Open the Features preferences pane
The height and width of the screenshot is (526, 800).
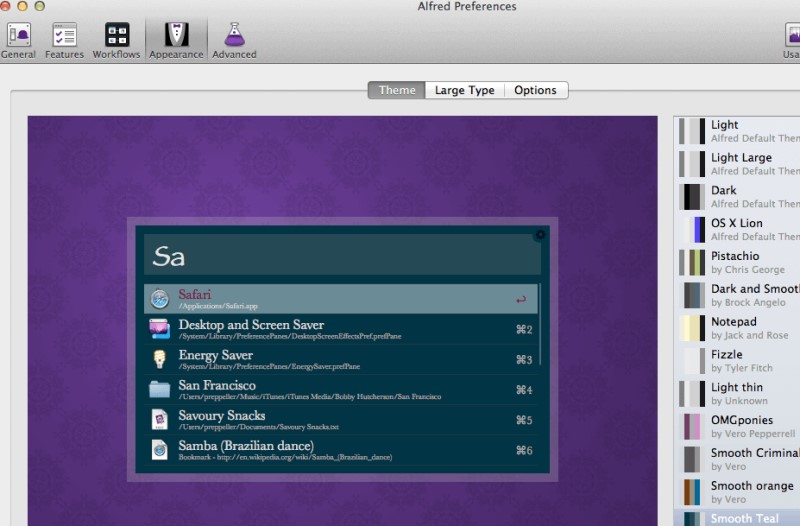tap(64, 41)
